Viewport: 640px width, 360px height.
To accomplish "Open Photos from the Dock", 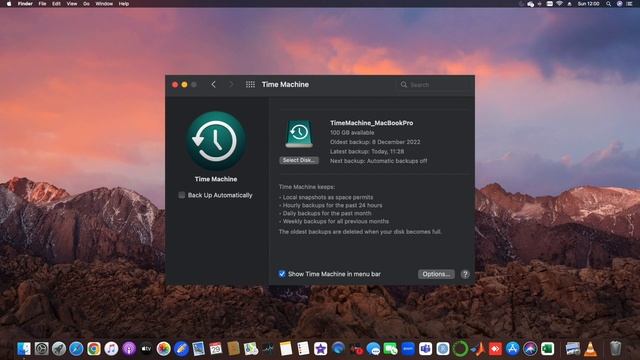I will [163, 349].
